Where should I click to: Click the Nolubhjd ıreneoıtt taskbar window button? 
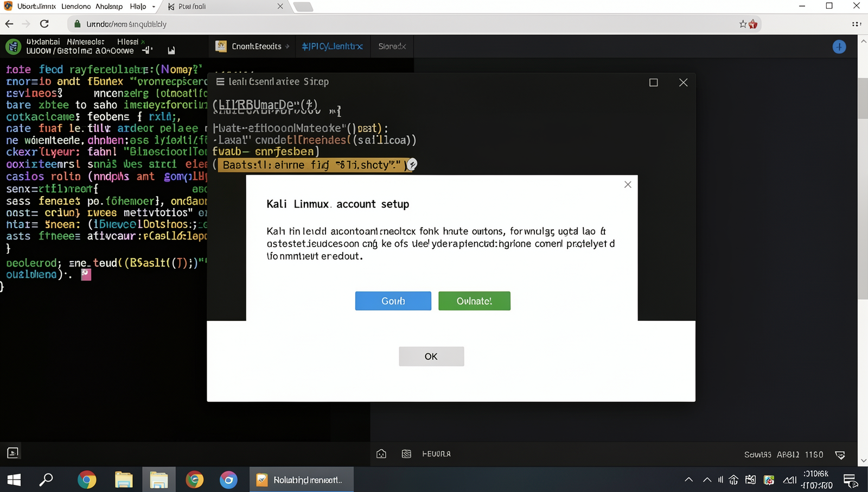click(302, 480)
